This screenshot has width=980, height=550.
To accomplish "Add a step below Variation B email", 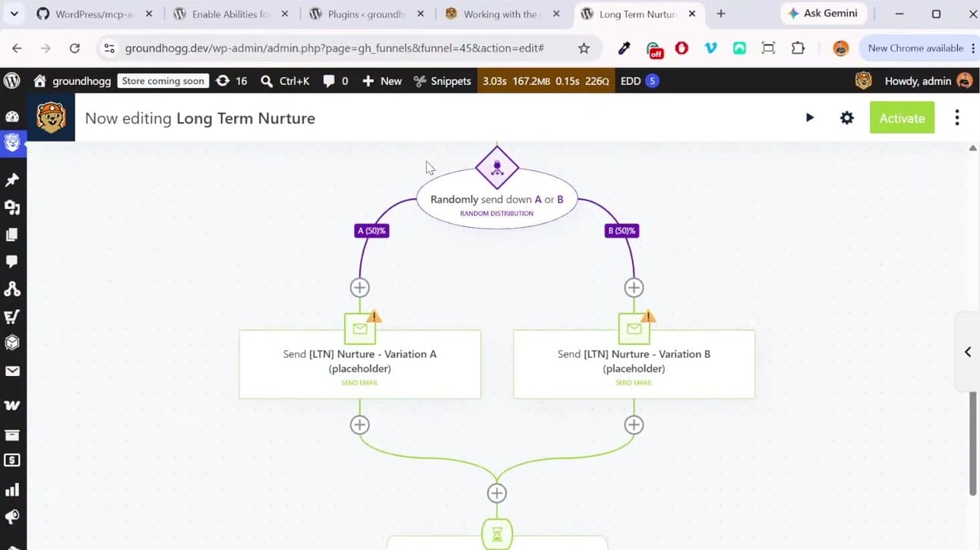I will click(634, 425).
